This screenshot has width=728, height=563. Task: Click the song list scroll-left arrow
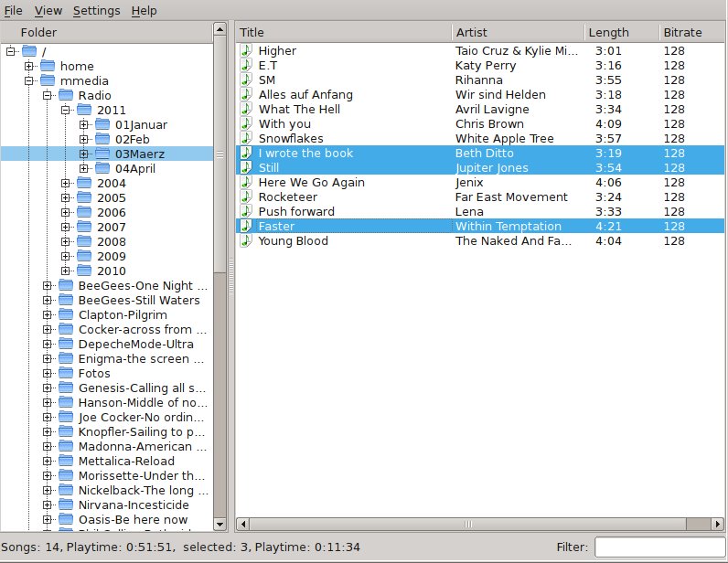(x=242, y=524)
